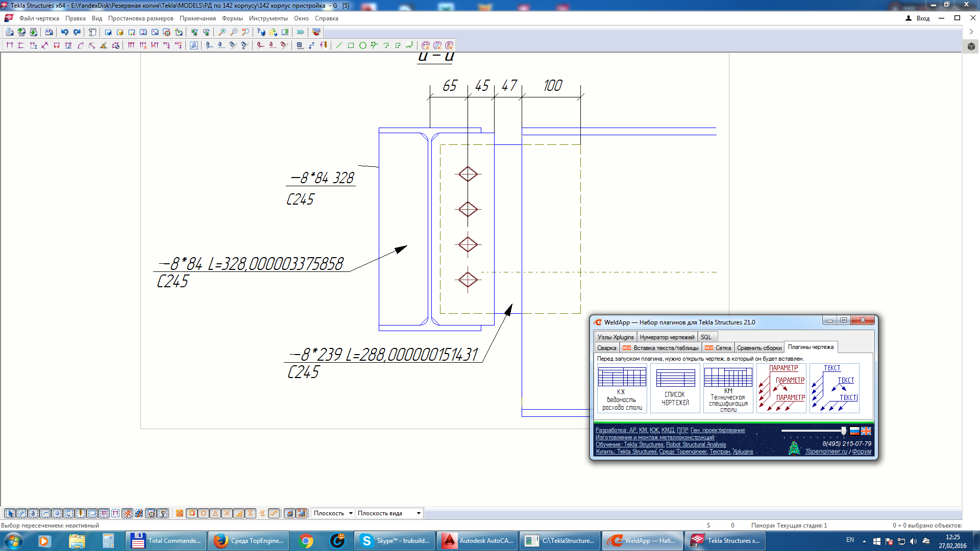Click the angle dimension tool icon
Image resolution: width=980 pixels, height=551 pixels.
tap(104, 45)
